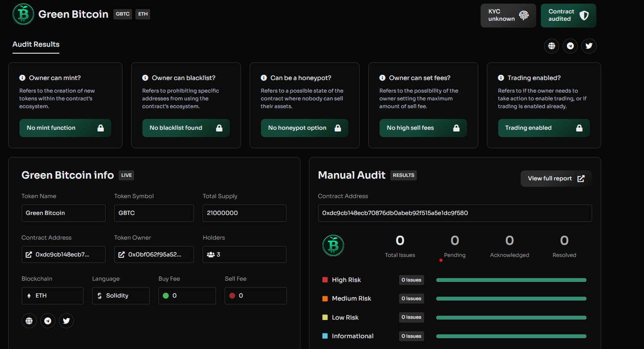644x349 pixels.
Task: Click the 0 issues tag for Informational
Action: [x=412, y=336]
